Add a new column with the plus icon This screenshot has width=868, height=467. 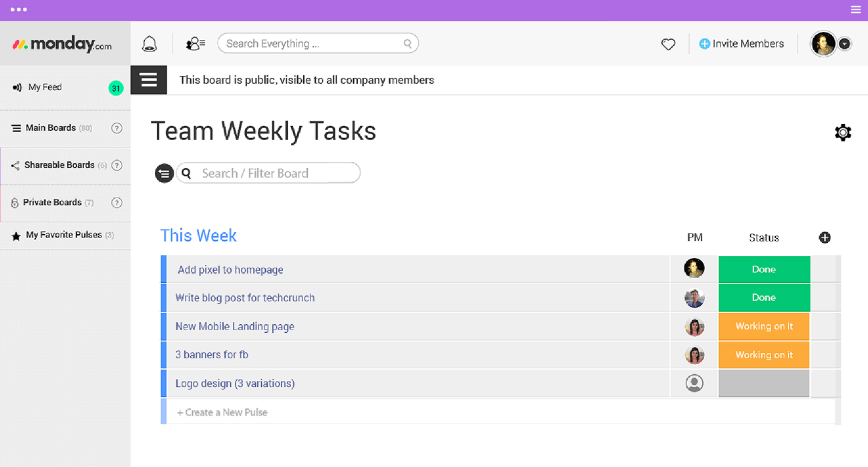coord(825,237)
